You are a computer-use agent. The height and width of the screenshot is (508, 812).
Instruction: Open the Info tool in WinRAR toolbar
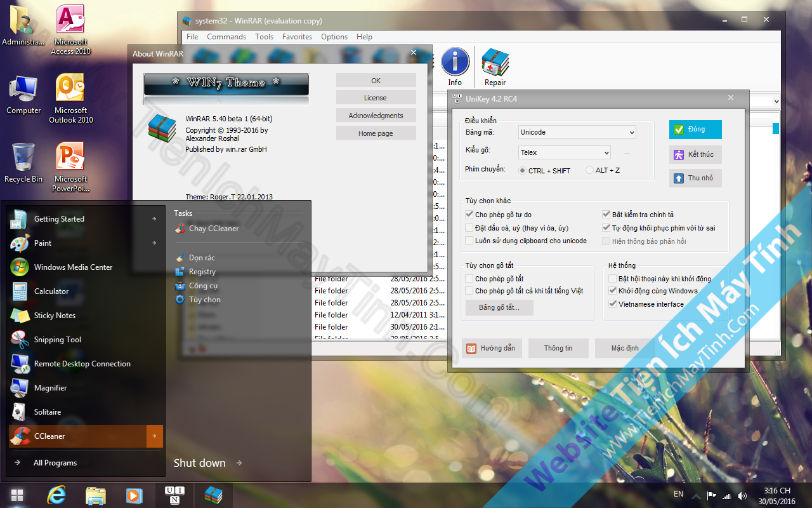(x=455, y=67)
